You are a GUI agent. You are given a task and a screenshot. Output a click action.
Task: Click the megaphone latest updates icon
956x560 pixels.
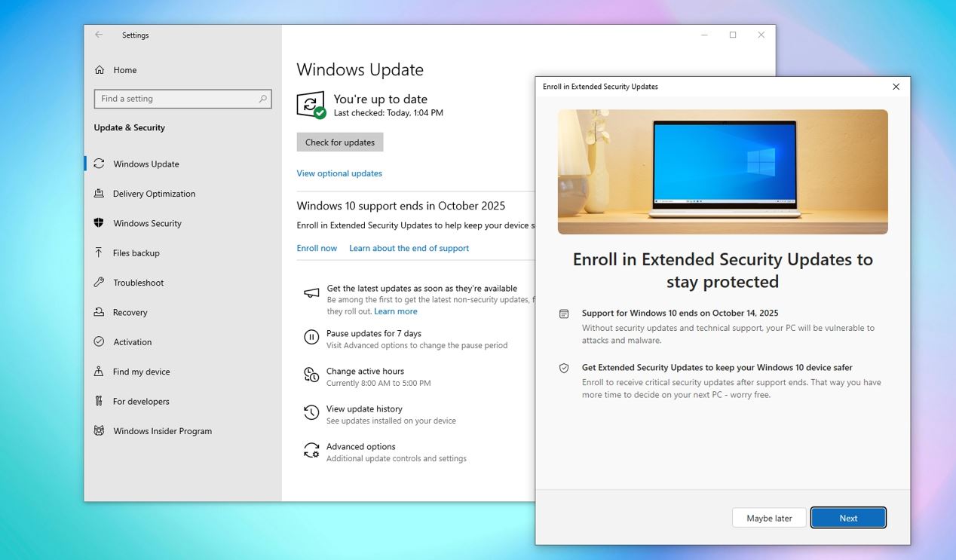click(x=311, y=293)
